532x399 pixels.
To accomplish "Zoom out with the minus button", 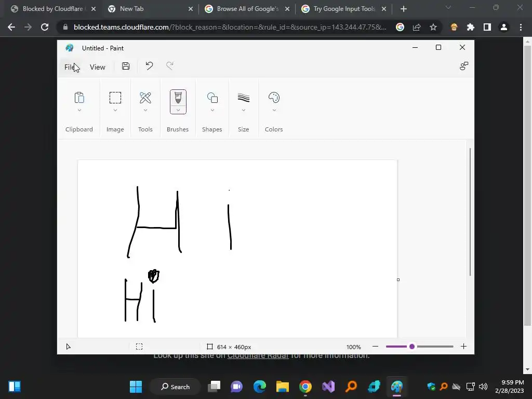I will pos(375,347).
